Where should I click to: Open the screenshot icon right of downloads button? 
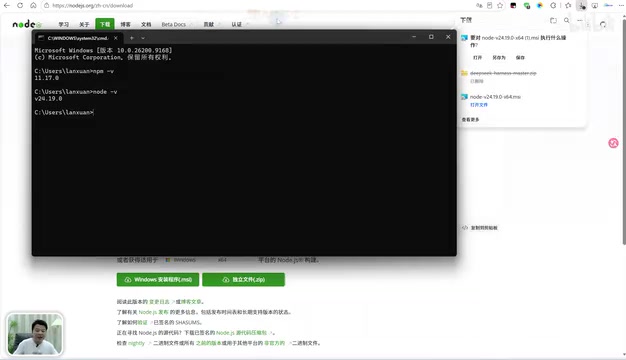point(595,6)
